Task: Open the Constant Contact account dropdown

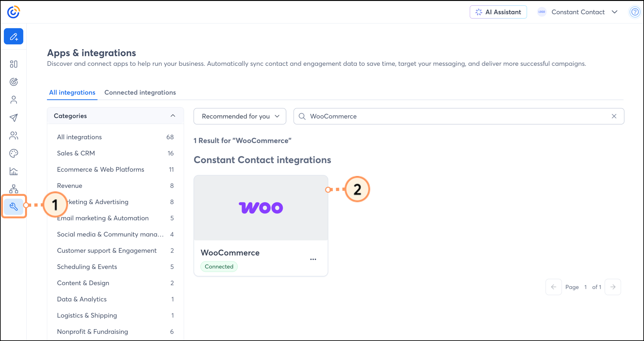Action: (x=578, y=12)
